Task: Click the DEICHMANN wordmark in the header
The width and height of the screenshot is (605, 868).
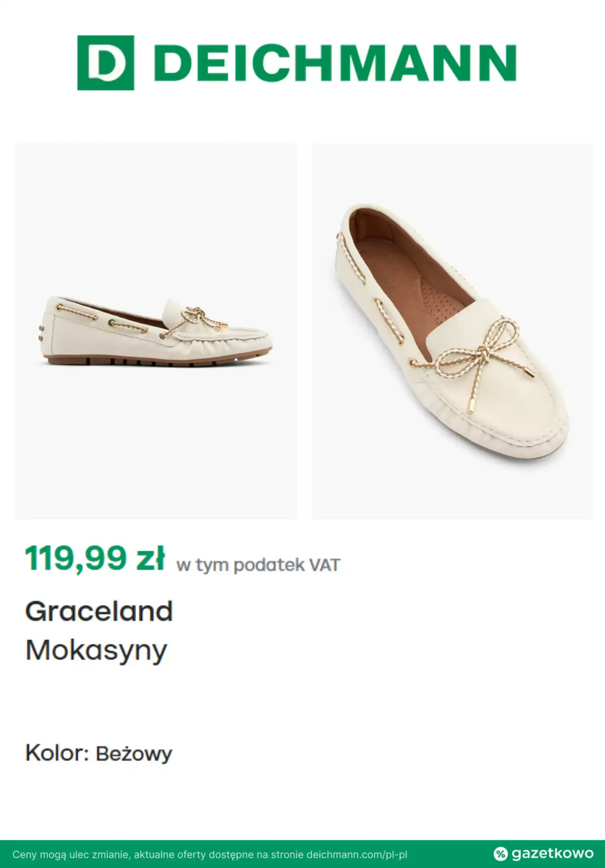Action: [335, 63]
